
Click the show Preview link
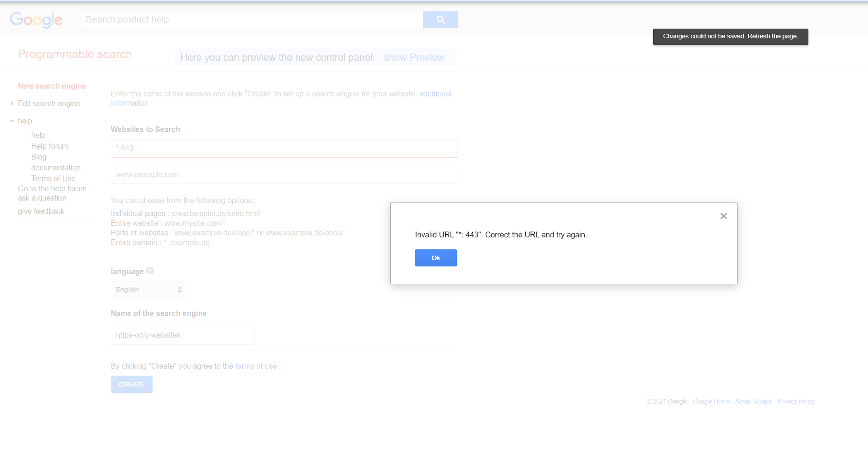tap(414, 57)
